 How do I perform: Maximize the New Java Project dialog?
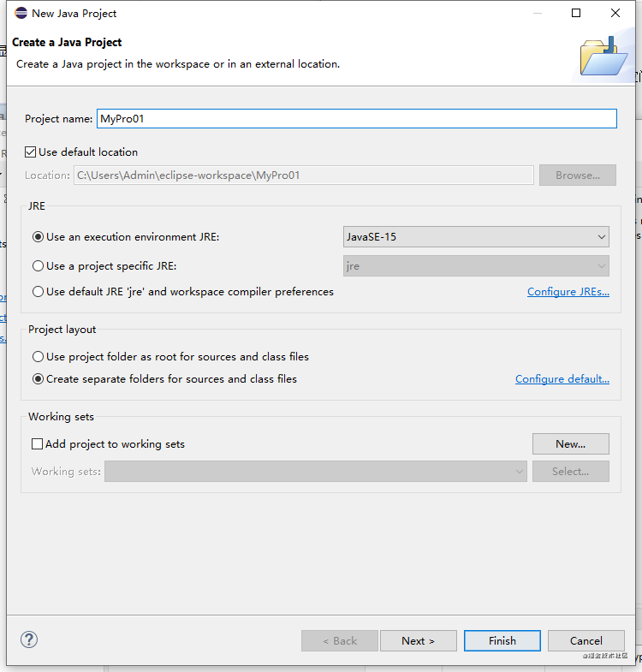(576, 13)
